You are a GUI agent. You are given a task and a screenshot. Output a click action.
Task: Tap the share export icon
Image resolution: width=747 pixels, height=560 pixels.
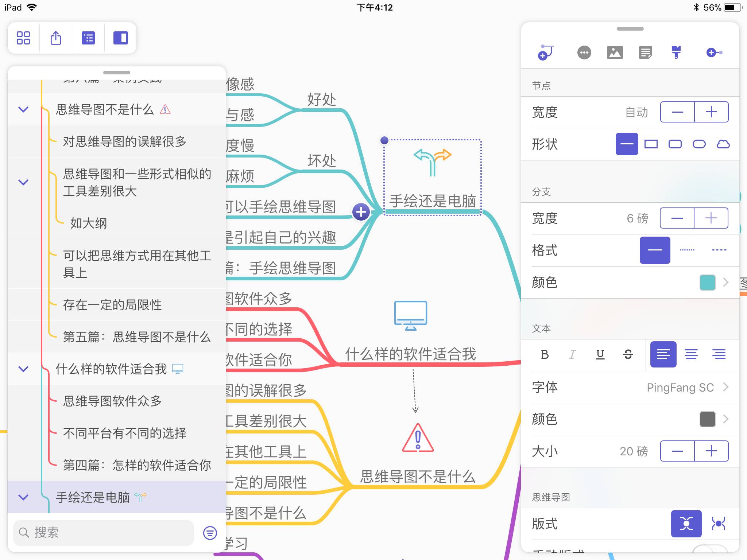click(x=55, y=38)
